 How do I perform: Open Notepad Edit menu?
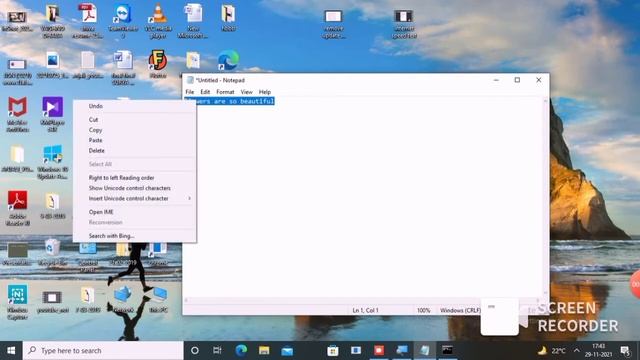point(205,92)
